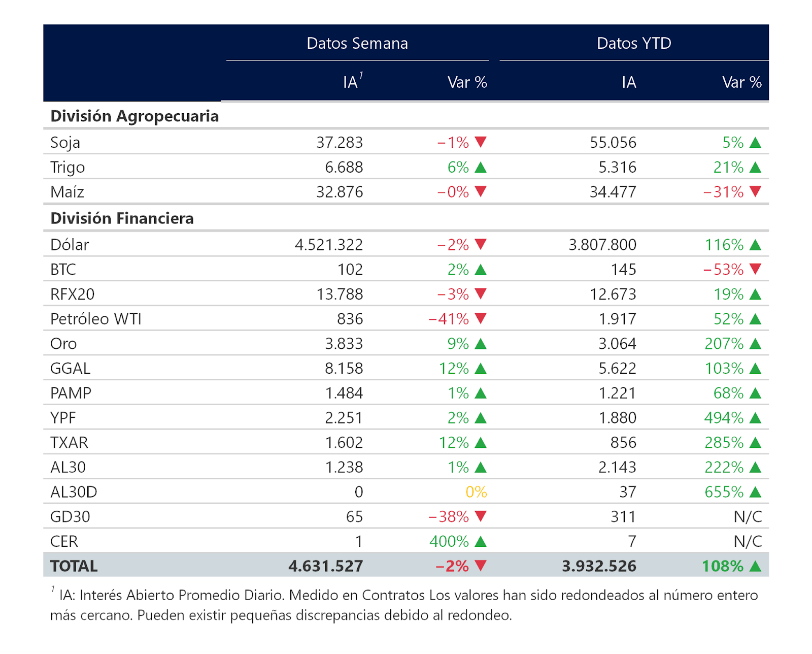This screenshot has width=812, height=654.
Task: Click the RFX20 row label
Action: pos(72,294)
